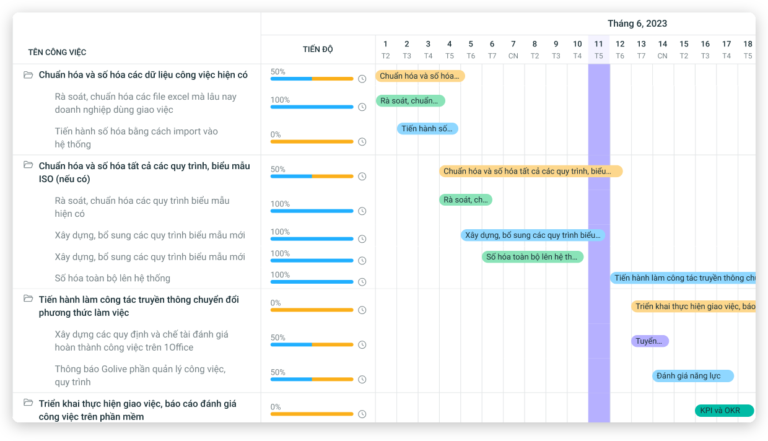Click the blue "Đánh giá năng lực" Gantt bar
Screen dimensions: 768x441
click(x=693, y=376)
